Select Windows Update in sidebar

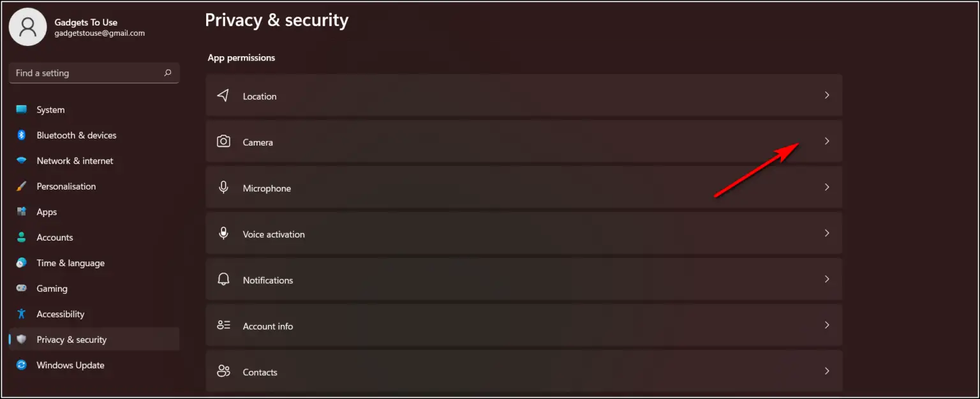(x=70, y=365)
